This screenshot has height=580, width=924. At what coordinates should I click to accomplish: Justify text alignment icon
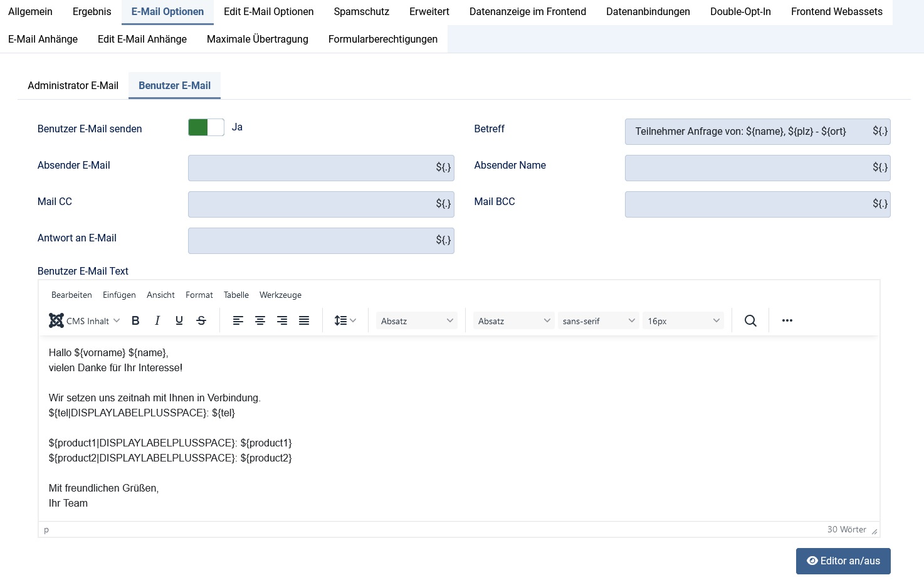(x=304, y=321)
